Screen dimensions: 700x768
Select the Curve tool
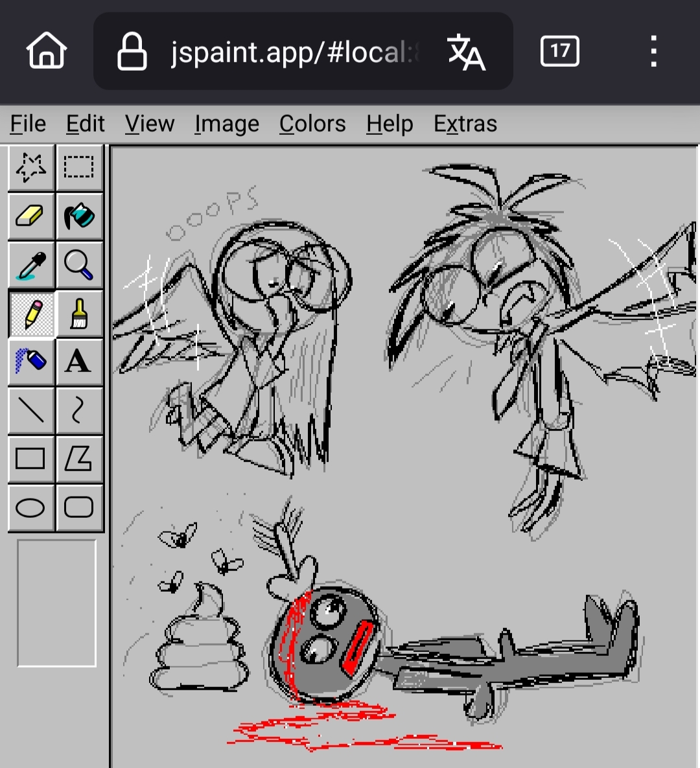click(79, 410)
